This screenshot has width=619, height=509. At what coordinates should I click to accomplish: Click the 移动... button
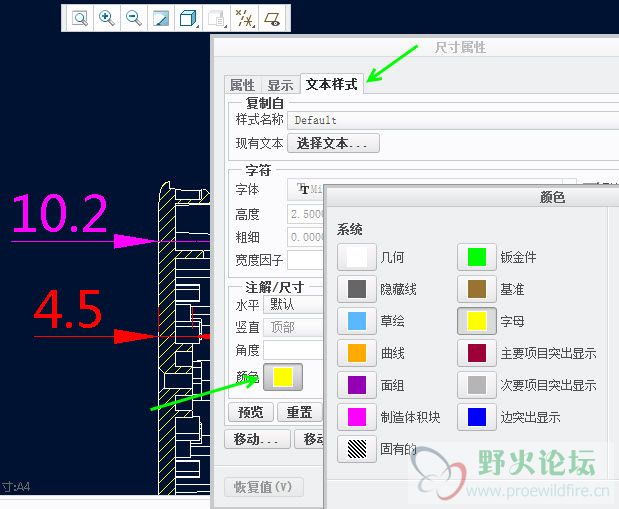[257, 439]
